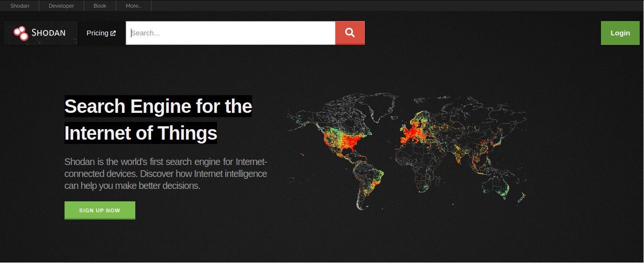Image resolution: width=644 pixels, height=264 pixels.
Task: Expand the More... menu
Action: tap(133, 6)
